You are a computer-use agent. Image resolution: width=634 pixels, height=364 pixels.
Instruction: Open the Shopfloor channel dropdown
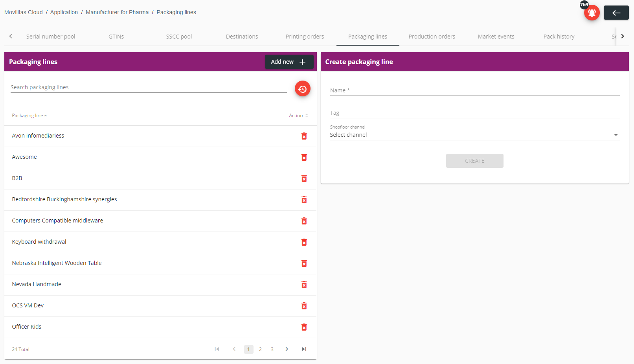[475, 135]
